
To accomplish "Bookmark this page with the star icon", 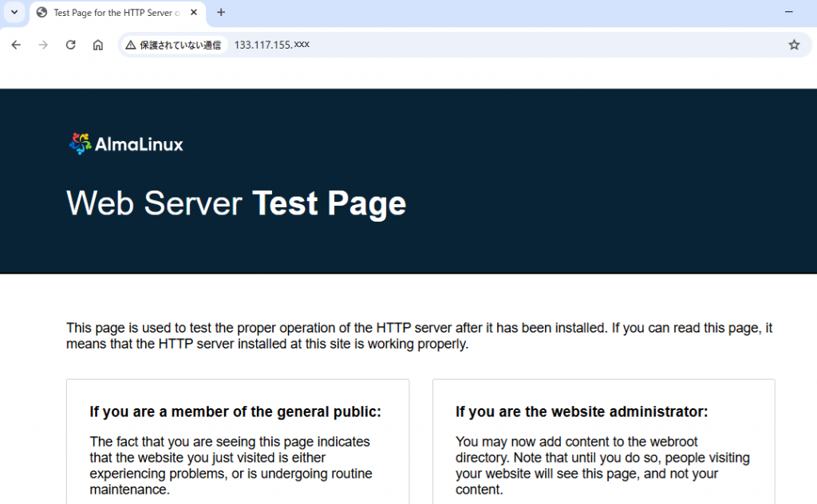I will pyautogui.click(x=794, y=45).
